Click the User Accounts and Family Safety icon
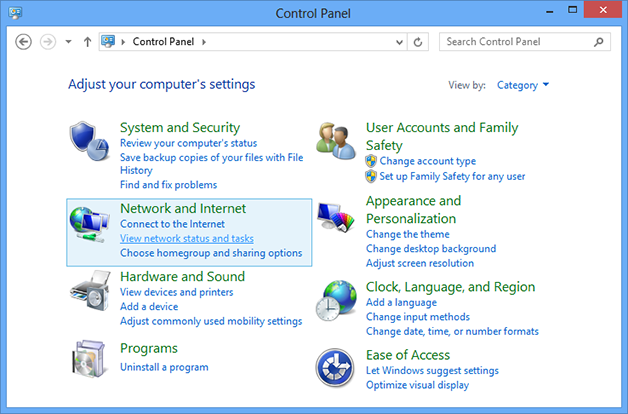Screen dimensions: 628x414 (336, 141)
